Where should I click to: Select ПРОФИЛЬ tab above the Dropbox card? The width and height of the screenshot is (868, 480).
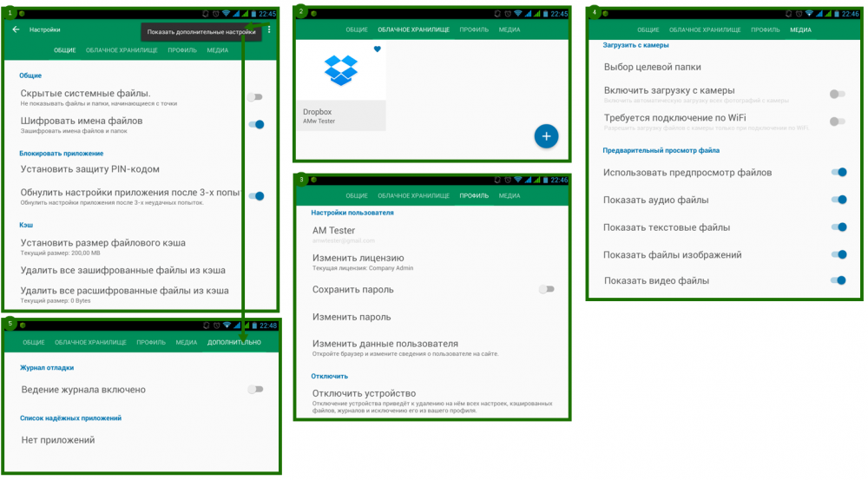[474, 30]
